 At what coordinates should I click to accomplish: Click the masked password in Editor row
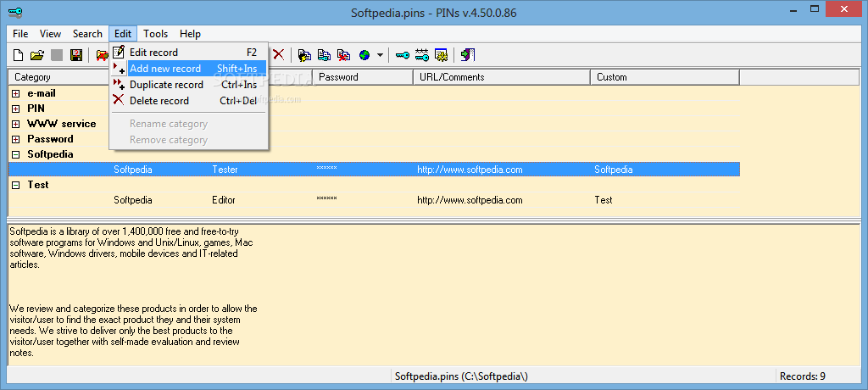coord(326,198)
